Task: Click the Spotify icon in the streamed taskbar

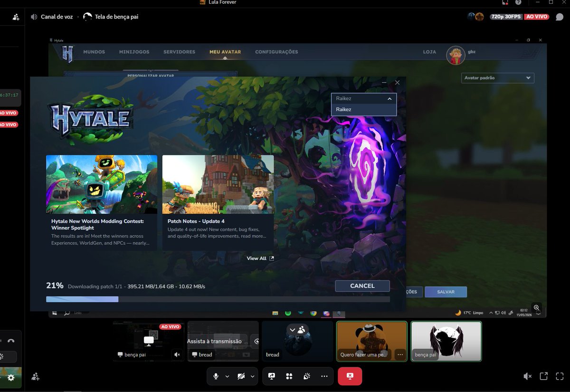Action: (288, 313)
